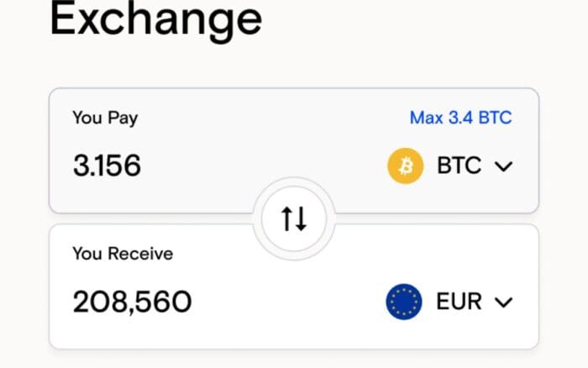Image resolution: width=588 pixels, height=368 pixels.
Task: Expand the EUR currency dropdown chevron
Action: point(503,302)
